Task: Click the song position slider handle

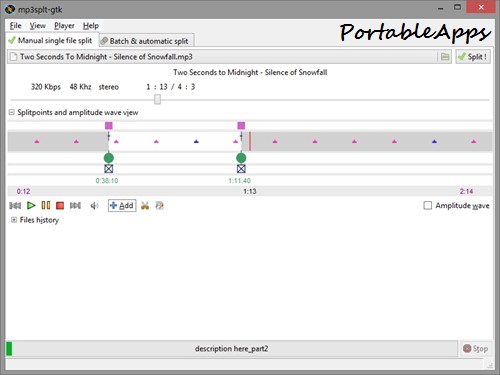Action: pyautogui.click(x=157, y=99)
